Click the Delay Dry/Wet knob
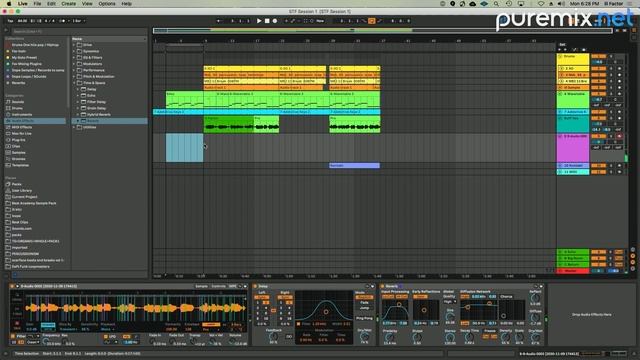640x360 pixels. 364,337
